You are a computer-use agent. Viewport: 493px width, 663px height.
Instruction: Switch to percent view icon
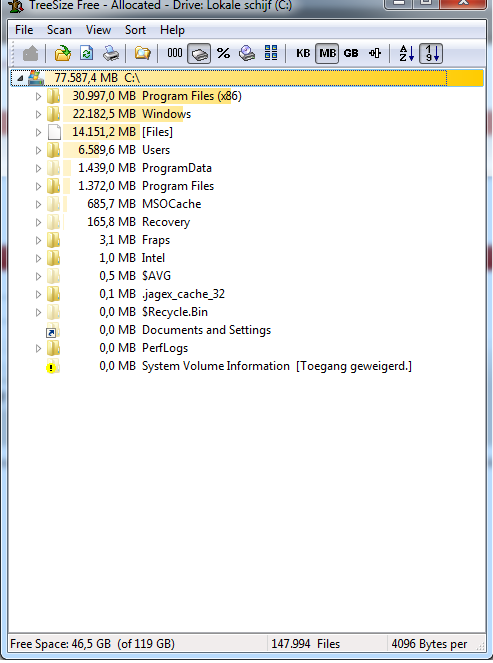point(223,53)
